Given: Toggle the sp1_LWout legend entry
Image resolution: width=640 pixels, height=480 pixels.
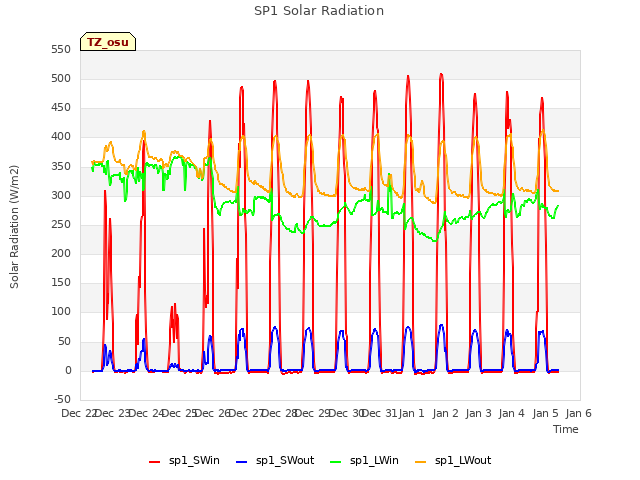Looking at the screenshot, I should coord(453,461).
